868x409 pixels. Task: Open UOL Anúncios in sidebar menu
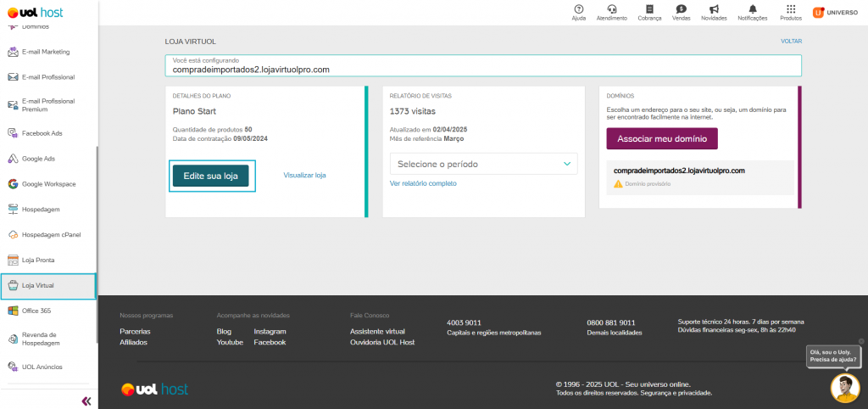[x=42, y=367]
